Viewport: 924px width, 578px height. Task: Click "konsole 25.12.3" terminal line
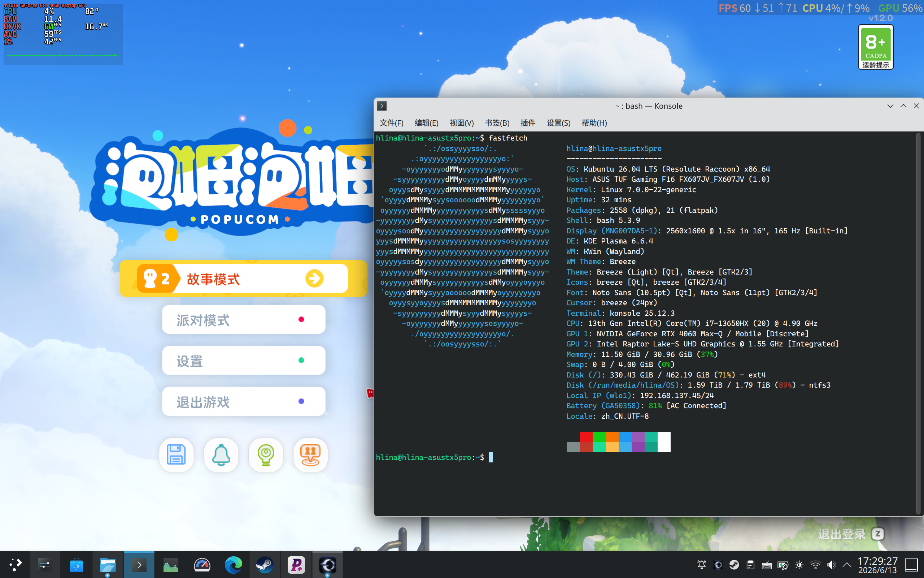[x=642, y=313]
